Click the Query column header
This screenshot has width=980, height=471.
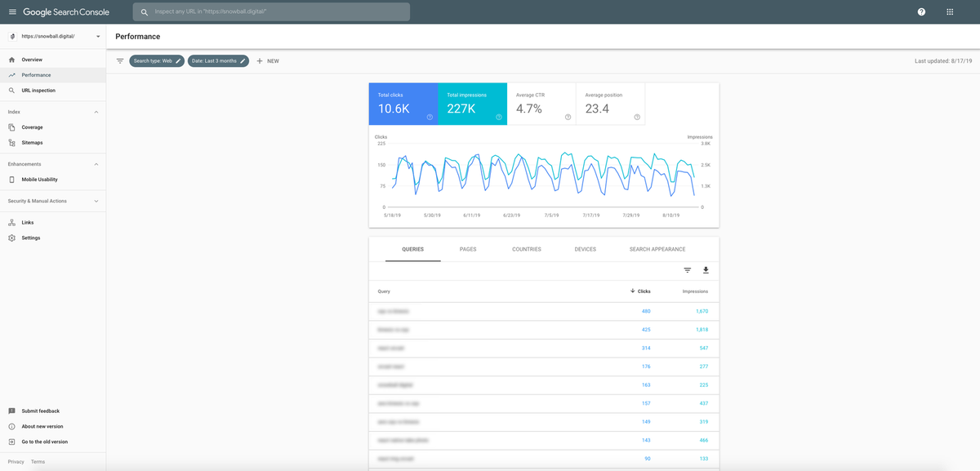coord(384,291)
